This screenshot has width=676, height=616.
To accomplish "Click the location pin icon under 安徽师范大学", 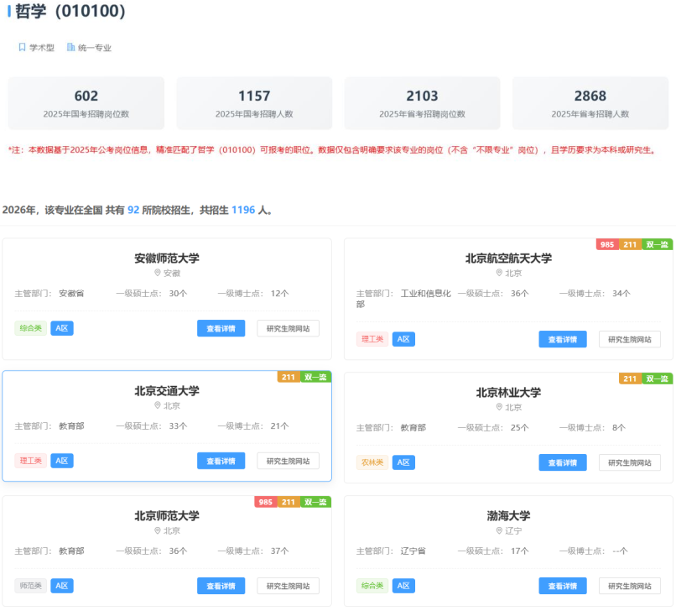I will [158, 273].
